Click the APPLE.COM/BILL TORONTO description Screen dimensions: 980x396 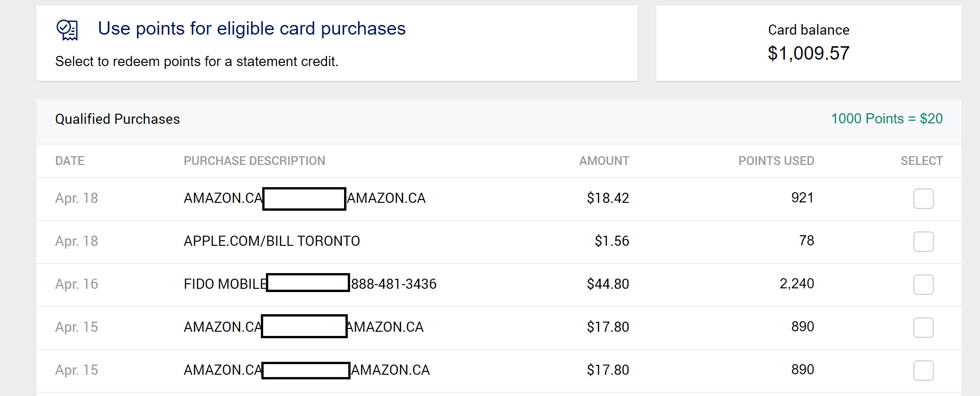click(x=271, y=241)
